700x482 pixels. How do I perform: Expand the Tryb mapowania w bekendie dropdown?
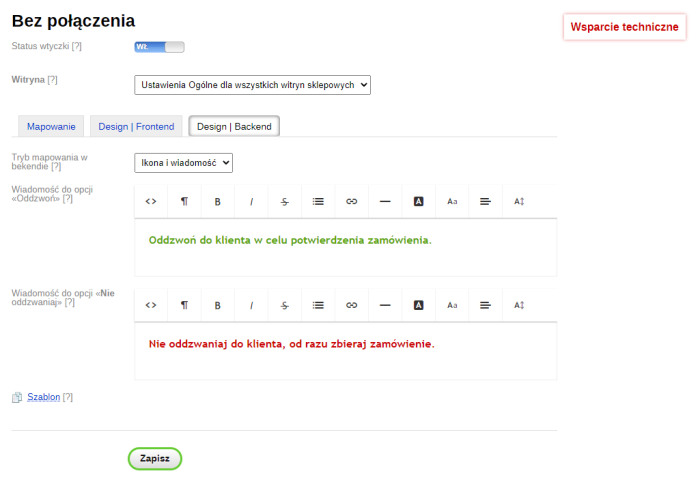183,162
